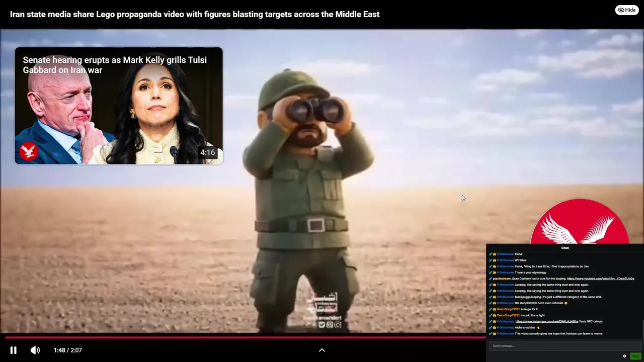Click the 'Iranians can learn to meme' message
644x362 pixels.
558,333
